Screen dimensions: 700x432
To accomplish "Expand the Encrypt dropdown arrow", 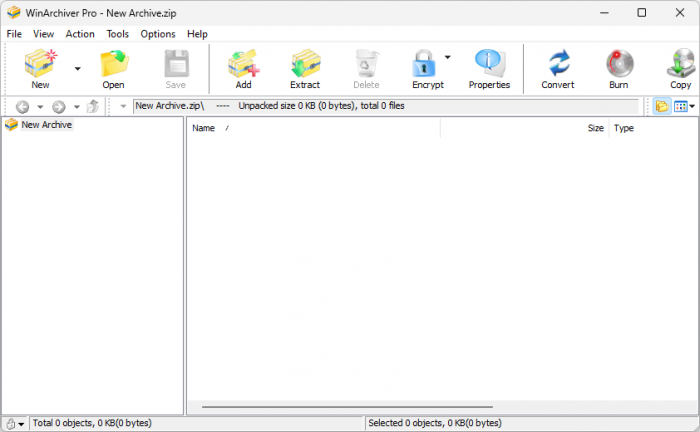I will coord(447,57).
